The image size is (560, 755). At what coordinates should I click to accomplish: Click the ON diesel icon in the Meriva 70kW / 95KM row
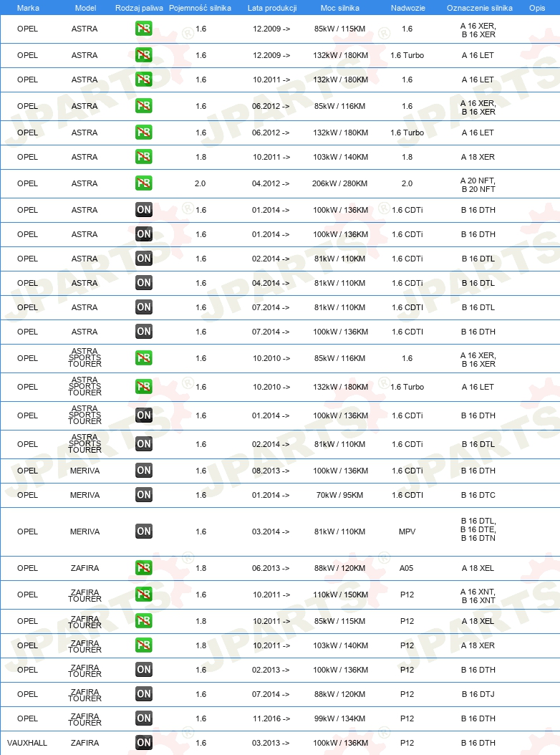tap(143, 495)
